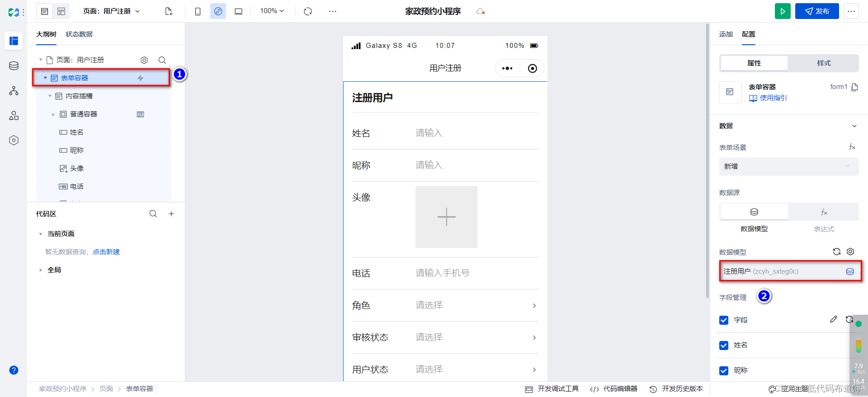Run preview with the green play button

click(783, 11)
